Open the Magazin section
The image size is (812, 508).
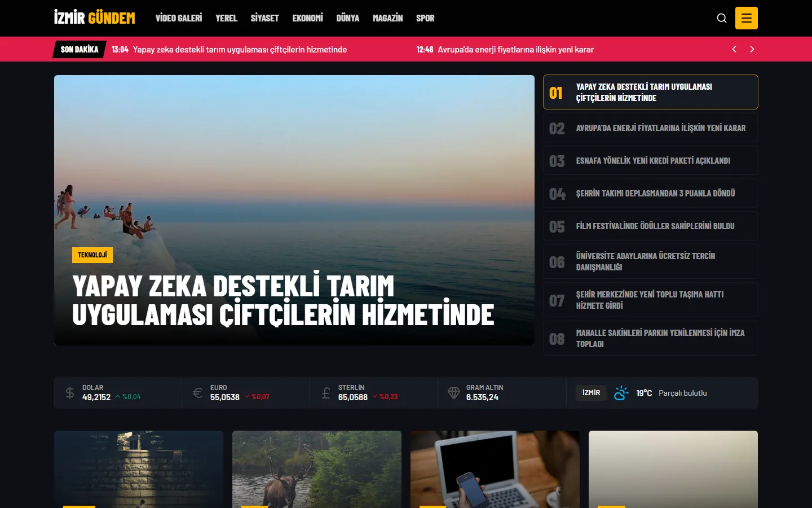[387, 18]
